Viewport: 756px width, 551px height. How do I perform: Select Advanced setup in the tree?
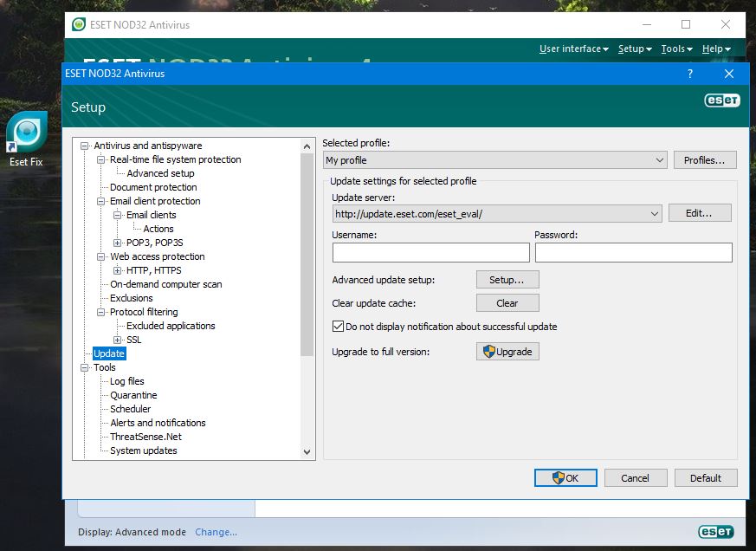tap(160, 173)
